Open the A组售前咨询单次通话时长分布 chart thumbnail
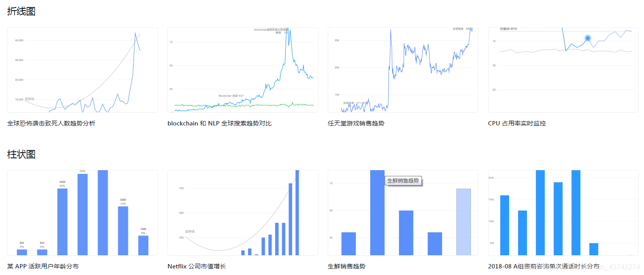This screenshot has width=644, height=275. tap(563, 213)
